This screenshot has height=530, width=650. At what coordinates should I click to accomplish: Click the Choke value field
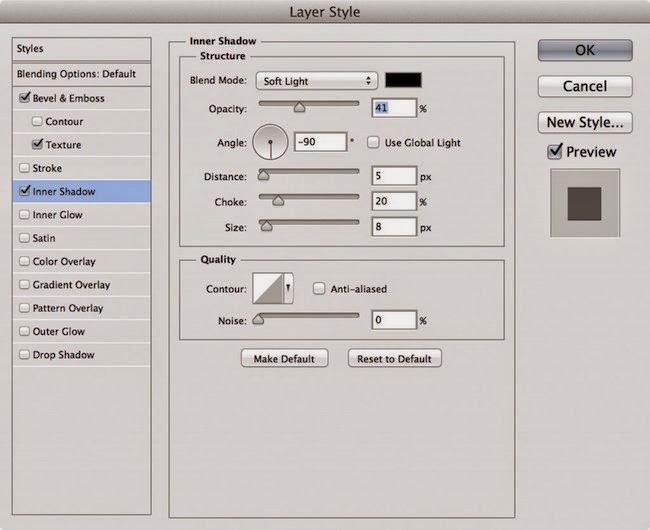(x=394, y=201)
